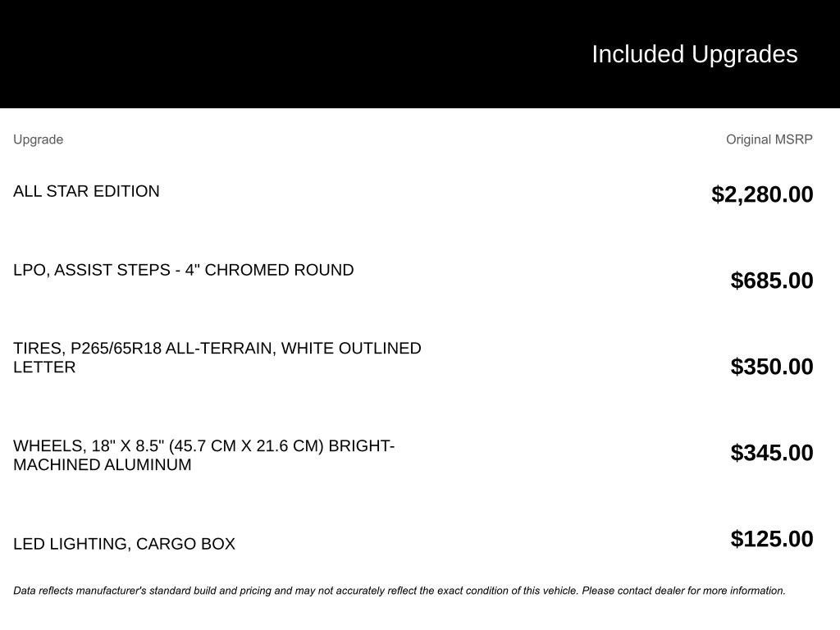Viewport: 840px width, 630px height.
Task: Click the Included Upgrades heading
Action: click(x=694, y=54)
